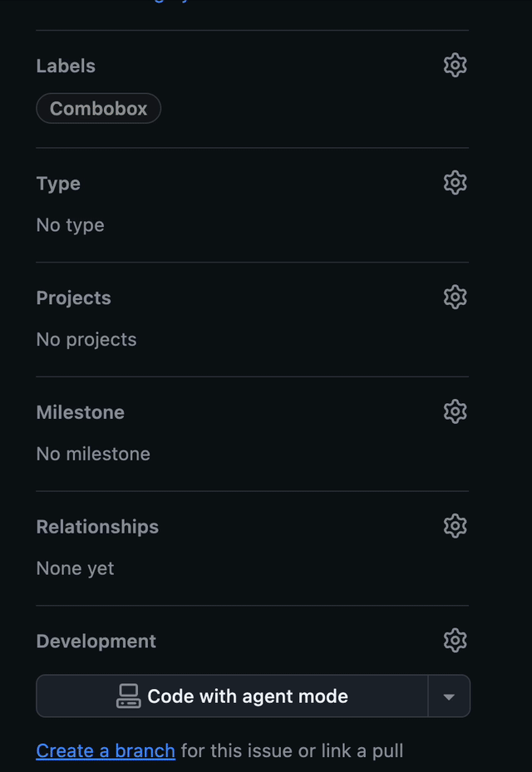Image resolution: width=532 pixels, height=772 pixels.
Task: Click the None yet relationships text
Action: pos(75,568)
